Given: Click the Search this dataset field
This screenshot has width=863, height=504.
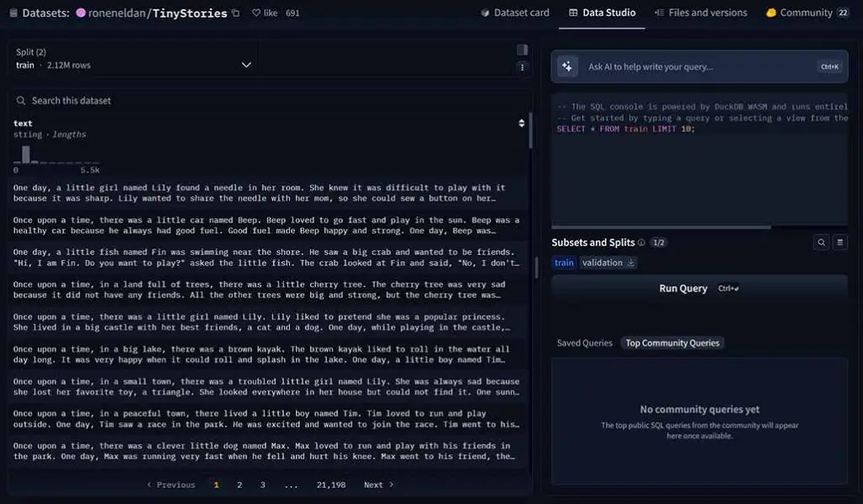Looking at the screenshot, I should (270, 100).
